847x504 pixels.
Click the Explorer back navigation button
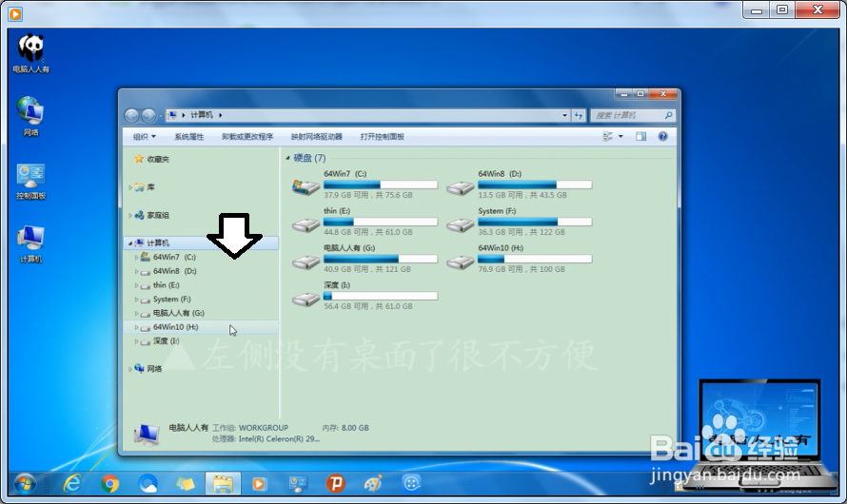tap(131, 115)
